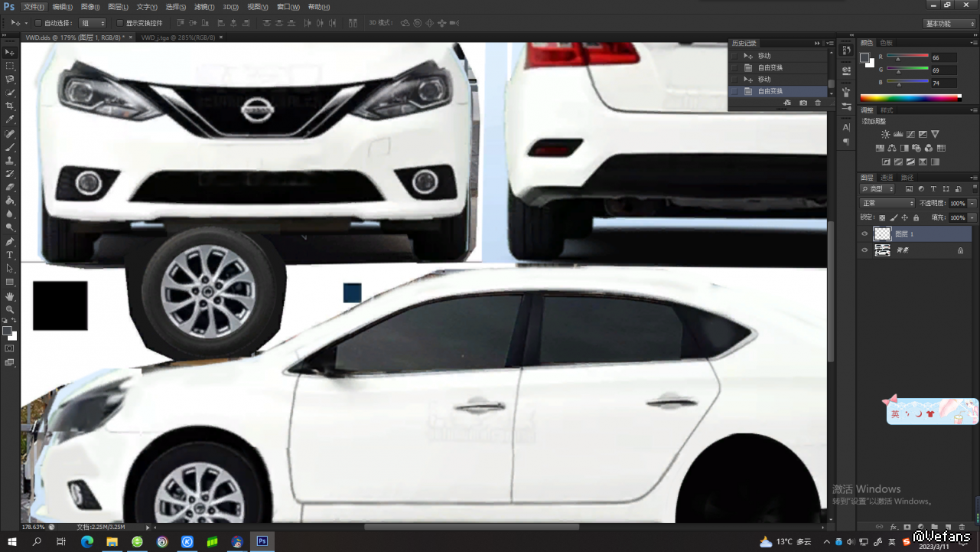Delete current state in History panel
This screenshot has height=552, width=980.
pos(818,103)
